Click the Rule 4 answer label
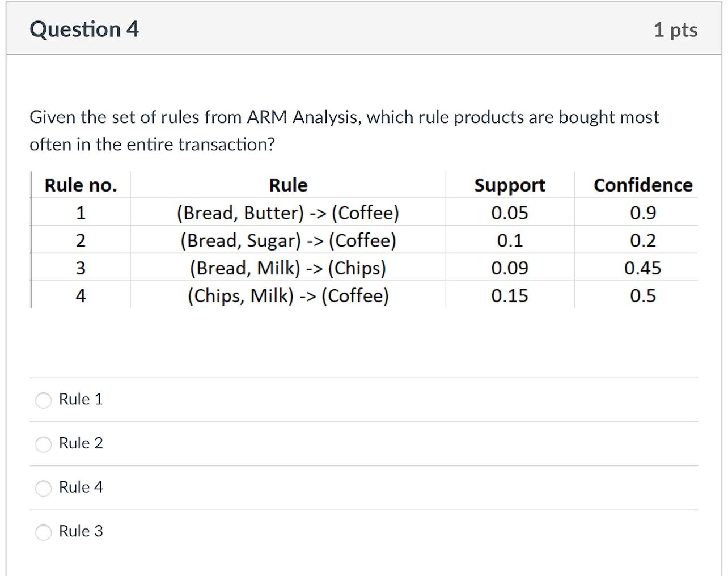Screen dimensions: 728x576 (x=81, y=487)
